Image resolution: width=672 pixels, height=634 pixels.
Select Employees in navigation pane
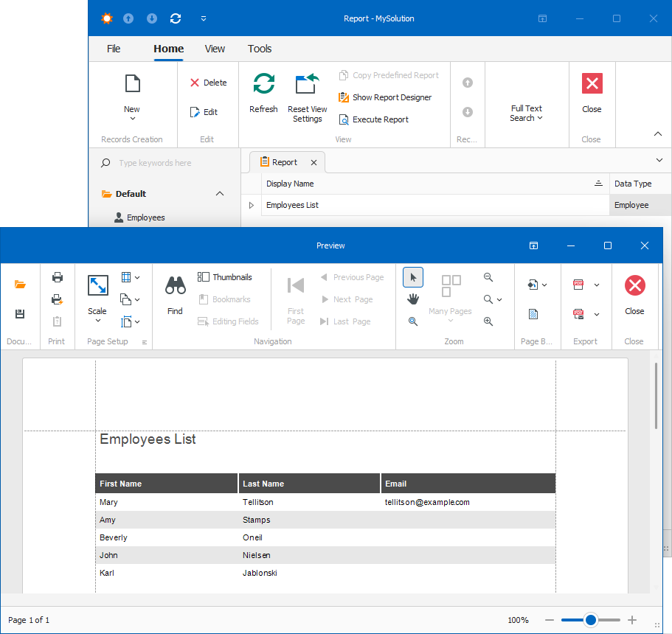point(139,217)
